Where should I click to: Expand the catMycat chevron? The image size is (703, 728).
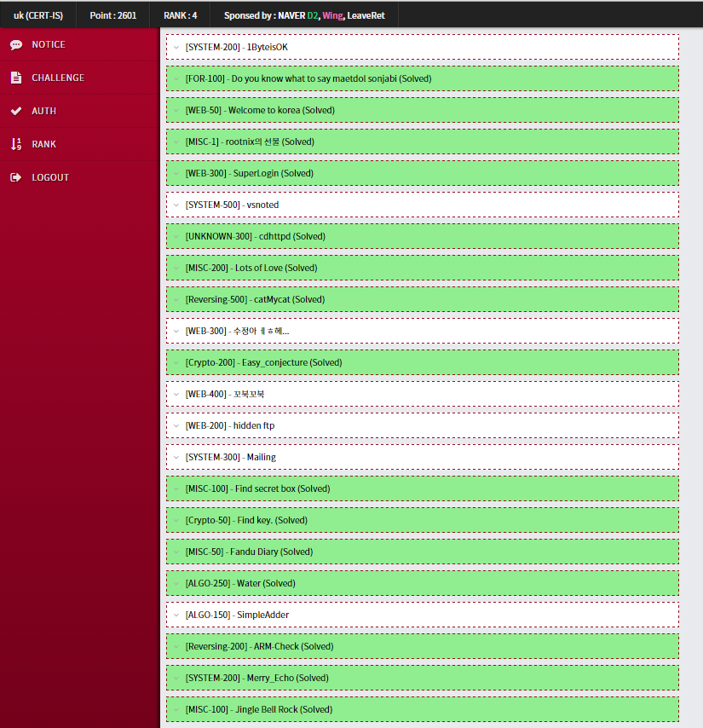click(x=176, y=300)
